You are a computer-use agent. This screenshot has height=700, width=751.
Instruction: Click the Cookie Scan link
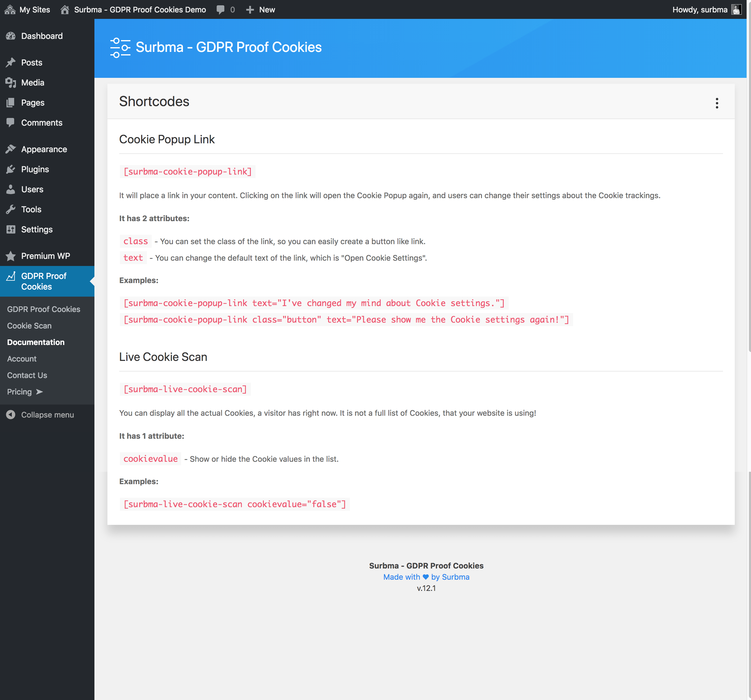(x=29, y=325)
